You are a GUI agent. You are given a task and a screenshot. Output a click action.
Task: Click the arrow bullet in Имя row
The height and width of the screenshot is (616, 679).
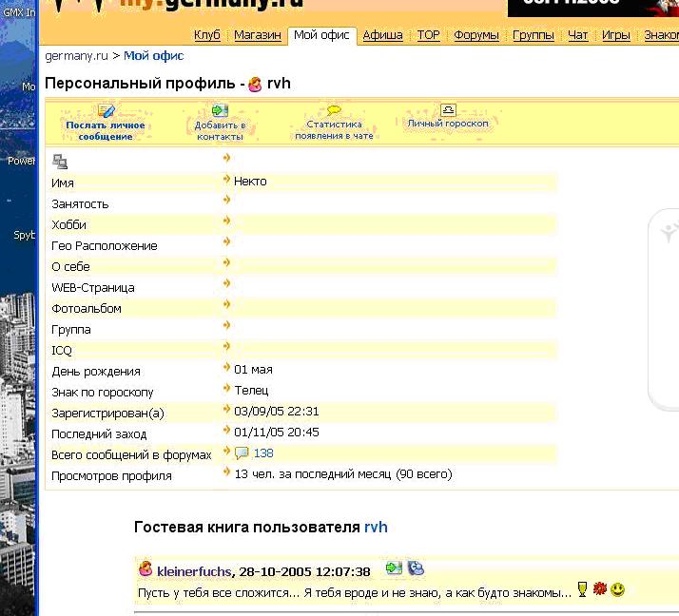tap(226, 179)
